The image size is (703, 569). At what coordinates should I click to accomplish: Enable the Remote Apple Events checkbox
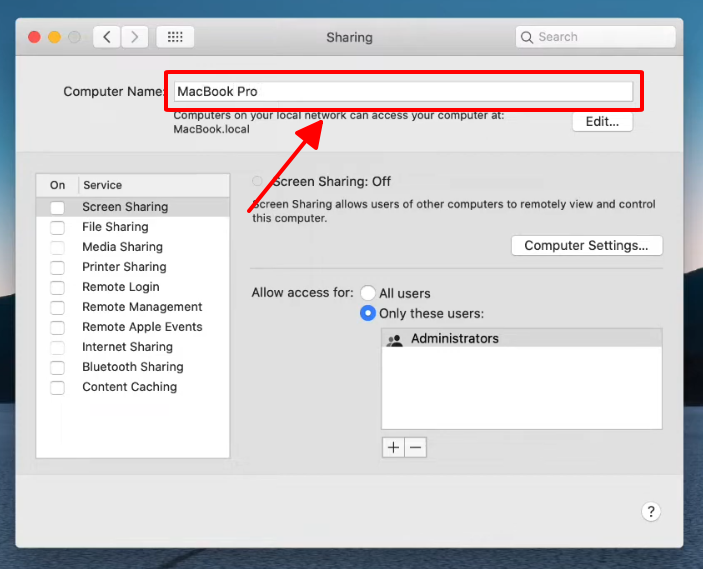click(x=57, y=327)
